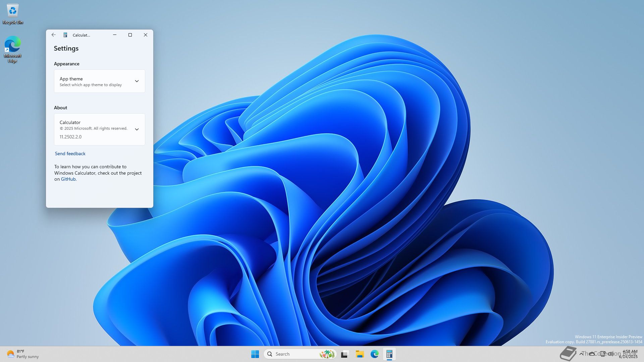Image resolution: width=644 pixels, height=362 pixels.
Task: Click the OneDrive cloud tray icon
Action: click(592, 354)
